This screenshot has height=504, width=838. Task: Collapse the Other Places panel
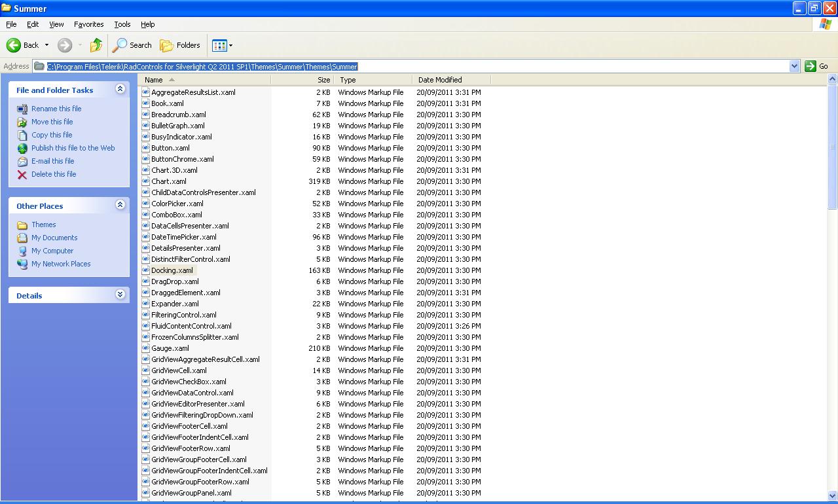[x=120, y=205]
